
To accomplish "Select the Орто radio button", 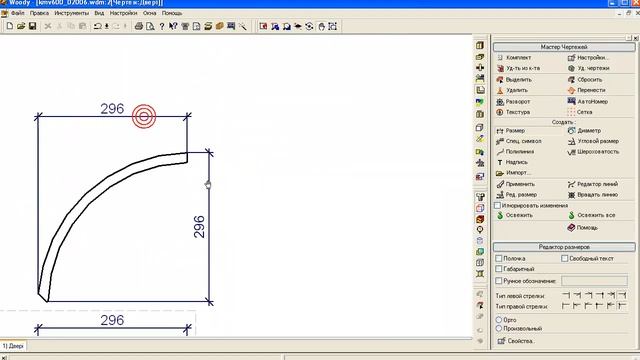I will pos(498,320).
